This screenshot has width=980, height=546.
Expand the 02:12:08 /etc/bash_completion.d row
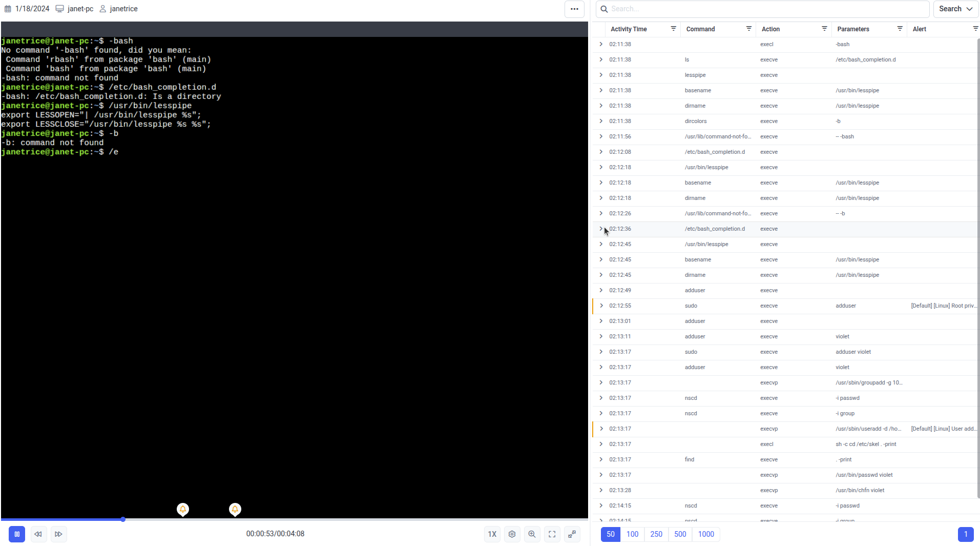point(601,152)
